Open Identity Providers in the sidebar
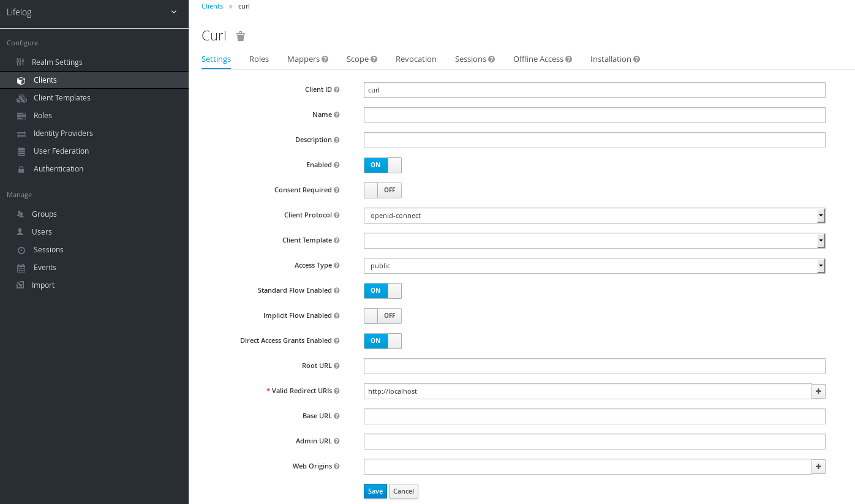Viewport: 855px width, 504px height. tap(63, 134)
